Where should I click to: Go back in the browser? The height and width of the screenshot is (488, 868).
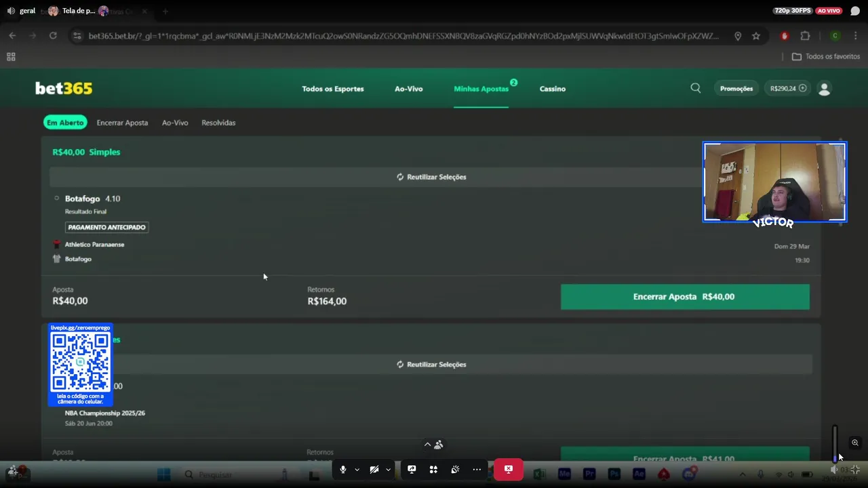[x=12, y=36]
